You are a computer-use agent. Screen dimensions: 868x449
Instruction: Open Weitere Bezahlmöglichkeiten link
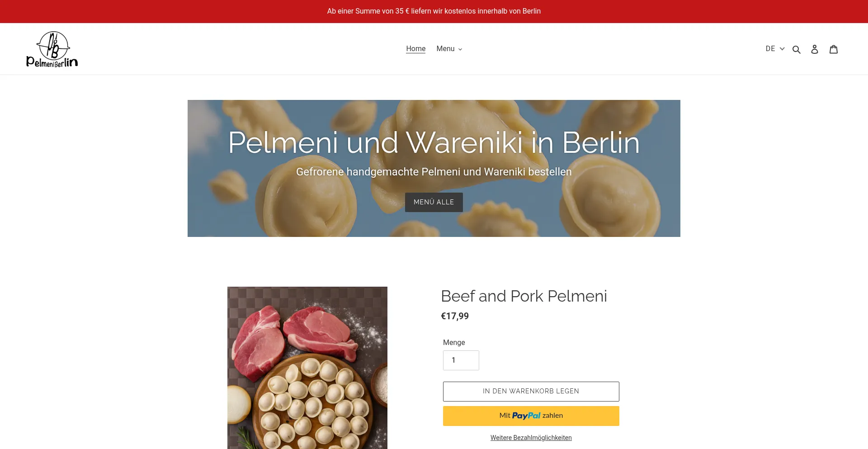click(x=531, y=438)
